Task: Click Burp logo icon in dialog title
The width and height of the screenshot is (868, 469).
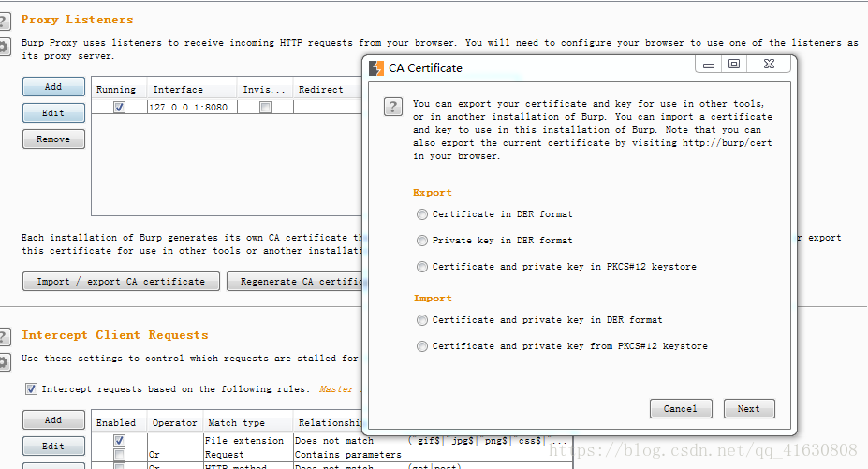Action: point(376,68)
